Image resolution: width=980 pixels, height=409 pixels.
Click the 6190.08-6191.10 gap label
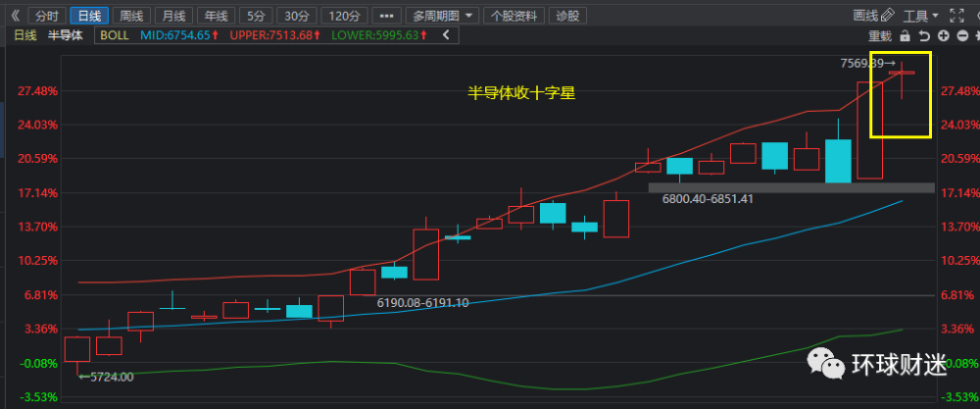[x=425, y=303]
